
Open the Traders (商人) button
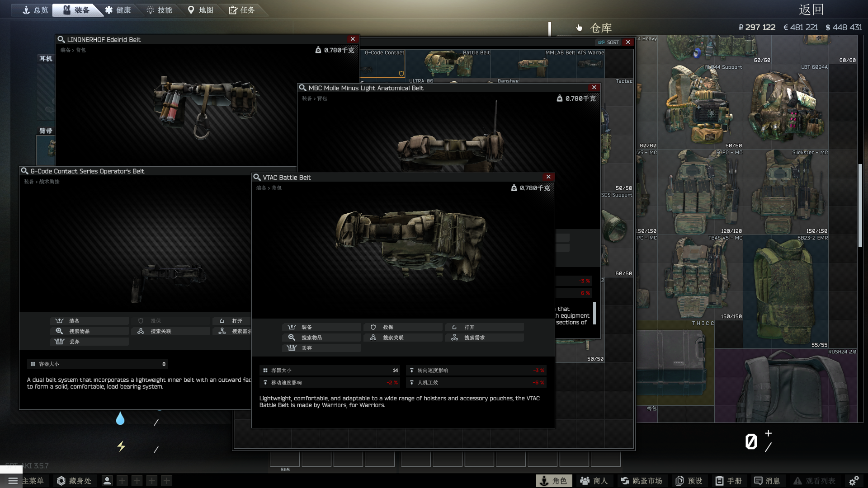pos(594,481)
